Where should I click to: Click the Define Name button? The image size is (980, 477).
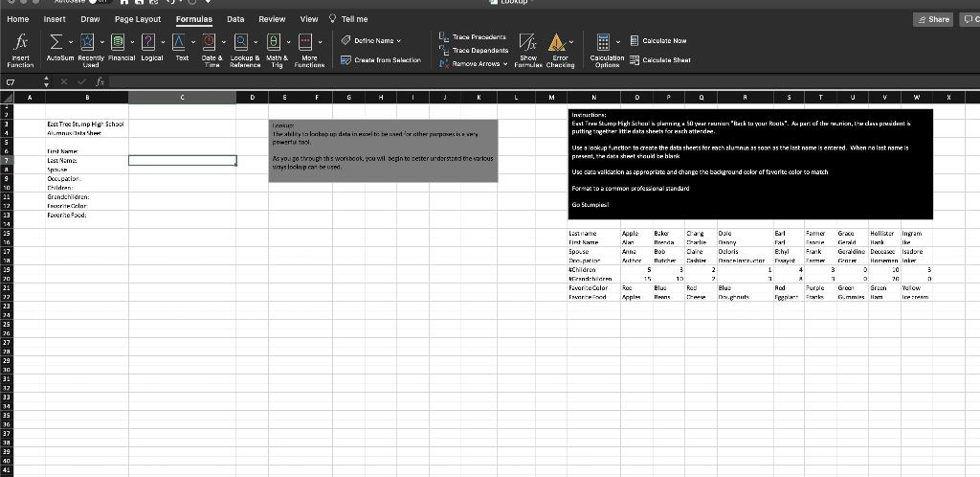click(371, 40)
